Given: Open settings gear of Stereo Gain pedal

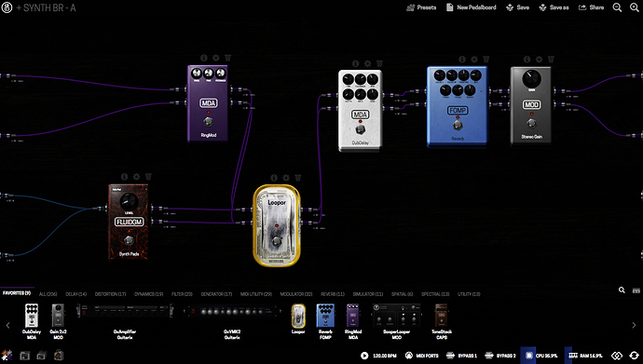Looking at the screenshot, I should pyautogui.click(x=539, y=60).
